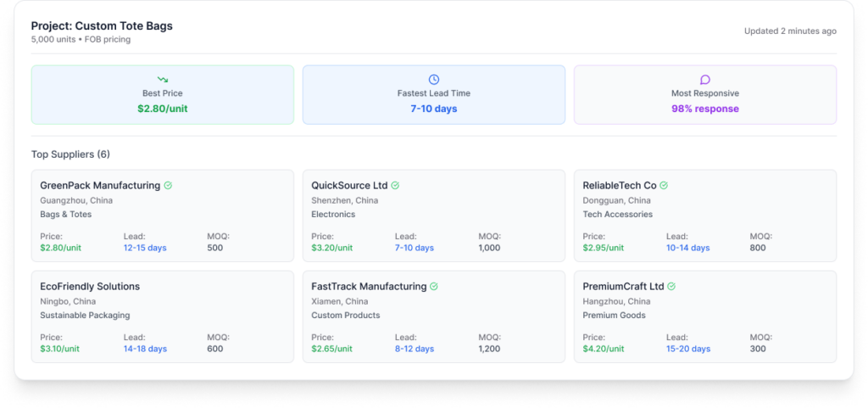Click the chat bubble icon above Most Responsive
Screen dimensions: 868x408
tap(705, 80)
